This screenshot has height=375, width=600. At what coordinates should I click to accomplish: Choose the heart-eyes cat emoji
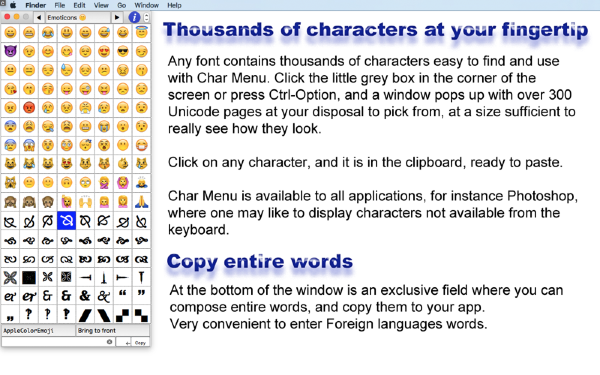click(67, 164)
